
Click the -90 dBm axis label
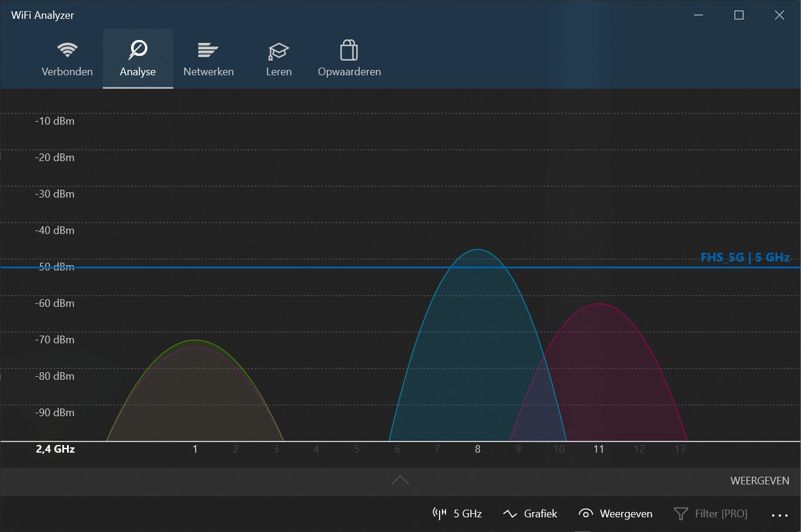(55, 413)
